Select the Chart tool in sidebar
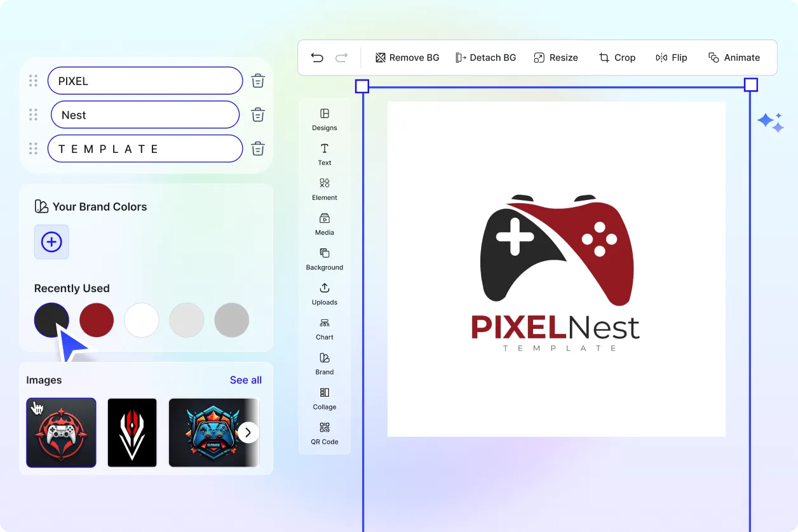Screen dimensions: 798x532 [324, 328]
